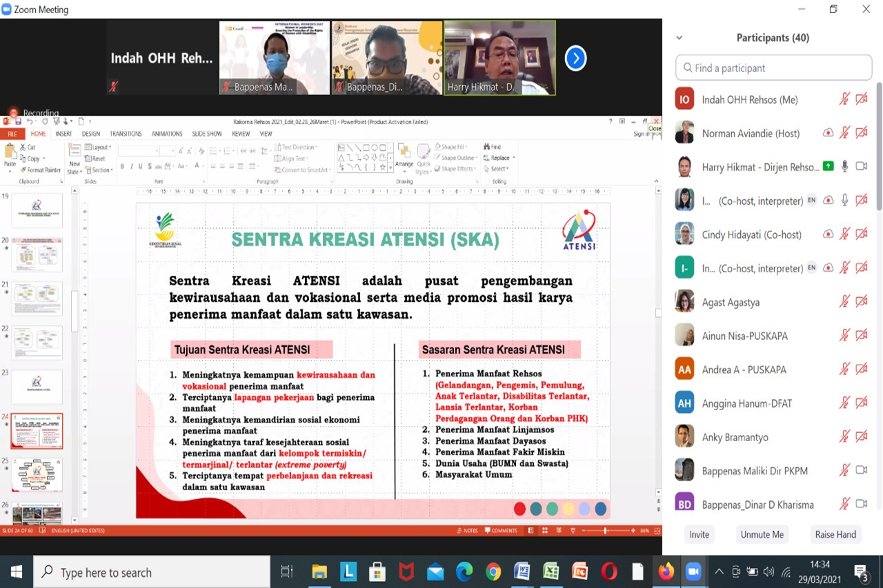
Task: Open the FILE tab
Action: (x=12, y=134)
